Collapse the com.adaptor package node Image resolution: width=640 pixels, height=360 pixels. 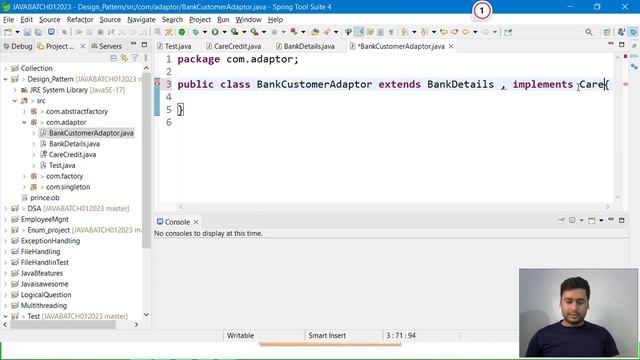click(24, 122)
